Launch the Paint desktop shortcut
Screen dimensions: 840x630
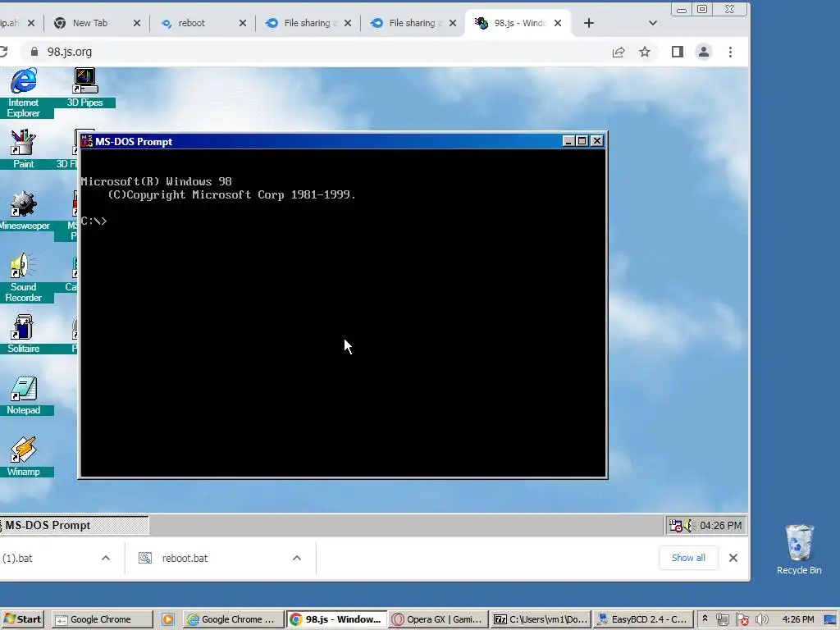[x=23, y=149]
